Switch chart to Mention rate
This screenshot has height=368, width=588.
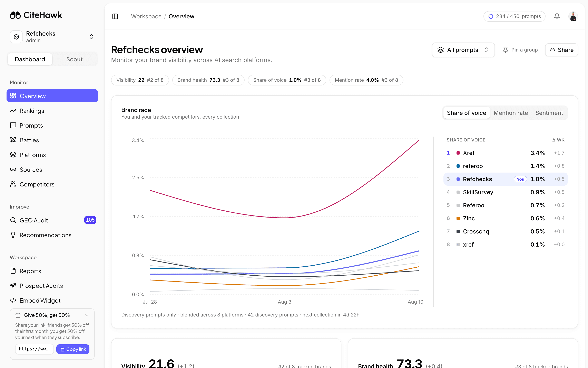[x=511, y=113]
